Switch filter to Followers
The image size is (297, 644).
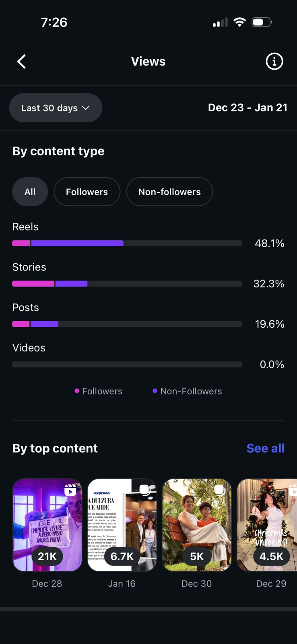[x=87, y=192]
